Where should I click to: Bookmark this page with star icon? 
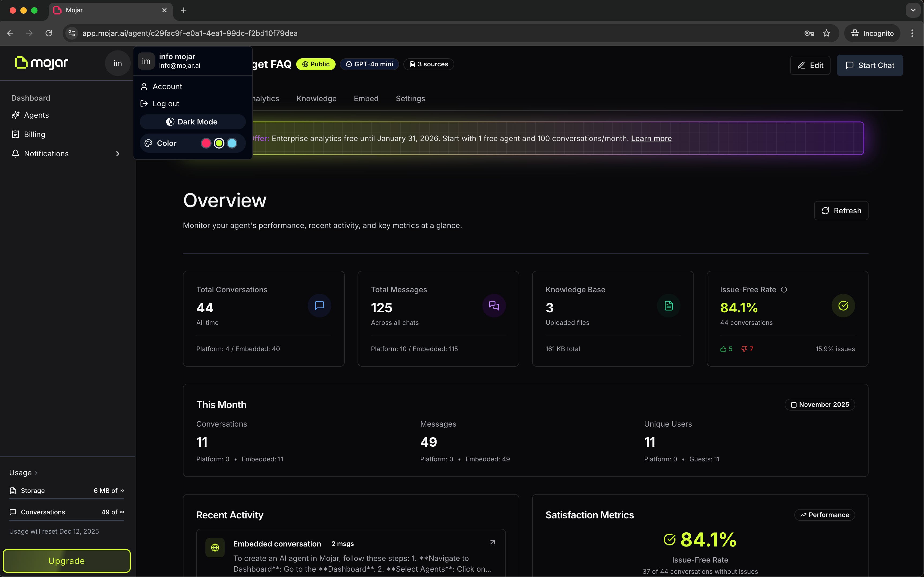(826, 33)
